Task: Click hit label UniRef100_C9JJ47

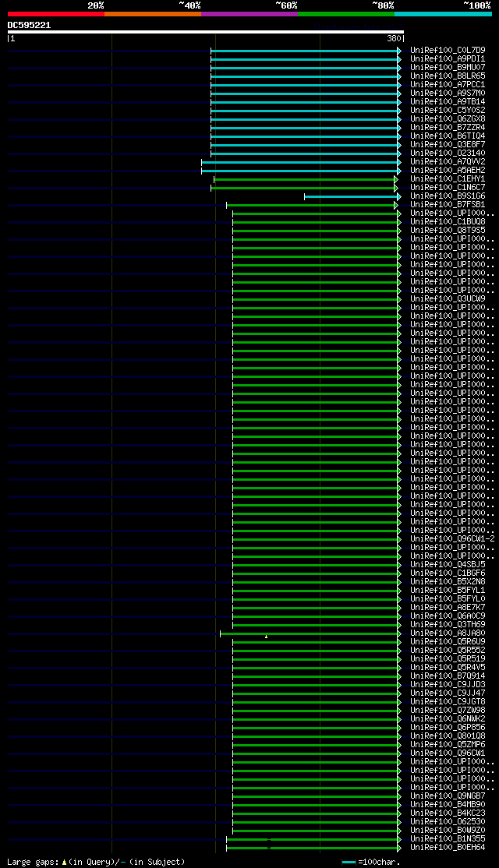Action: (448, 693)
